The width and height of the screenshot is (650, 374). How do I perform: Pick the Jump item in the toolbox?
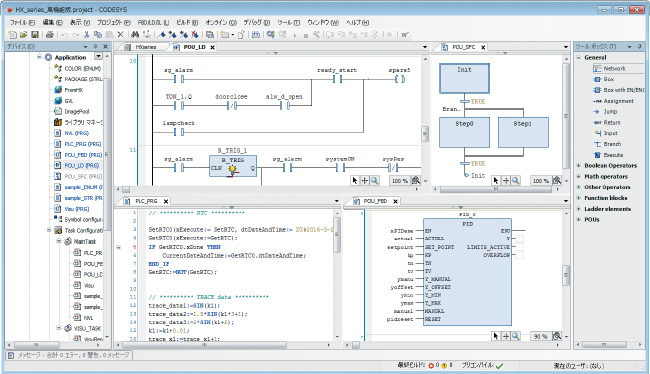coord(606,112)
